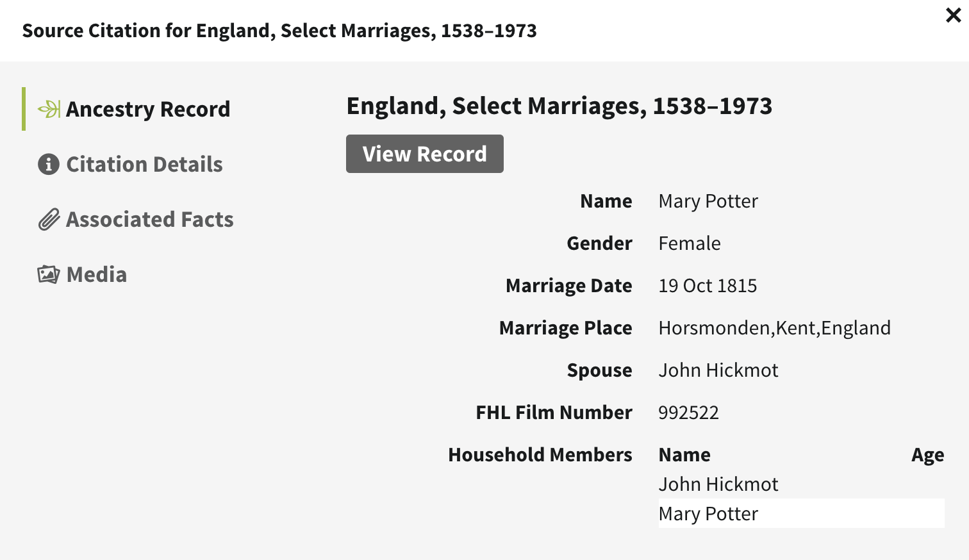Click the marriage date 19 Oct 1815
This screenshot has height=560, width=969.
point(707,286)
